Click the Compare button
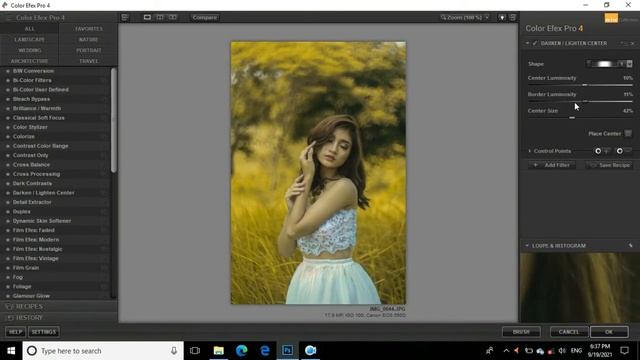Viewport: 640px width, 360px height. (x=205, y=18)
